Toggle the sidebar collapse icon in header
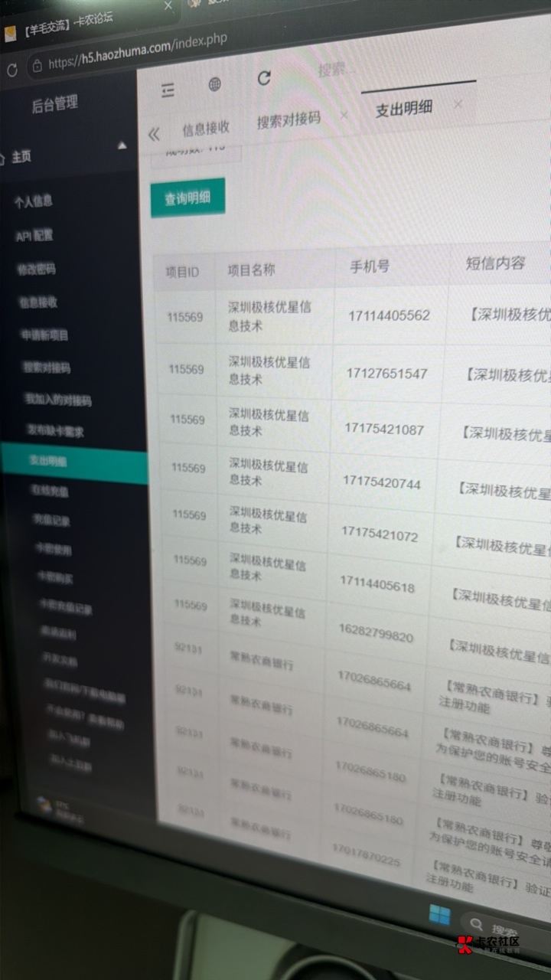 (x=168, y=90)
